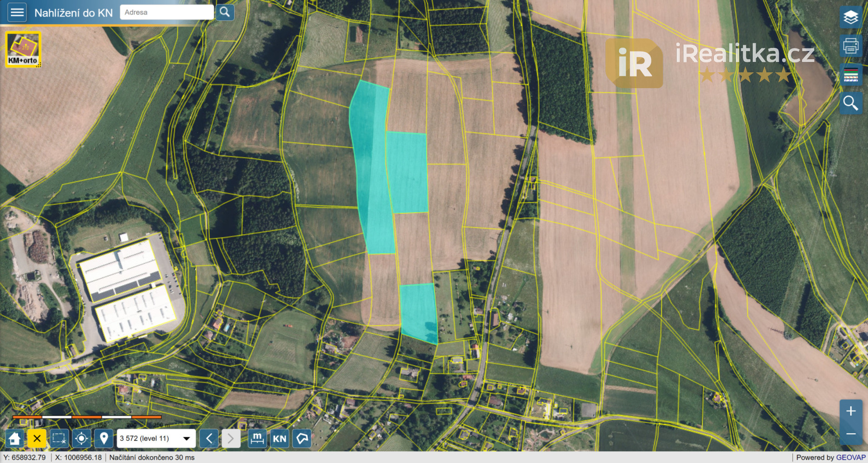
Task: Open the hamburger main menu
Action: click(17, 12)
